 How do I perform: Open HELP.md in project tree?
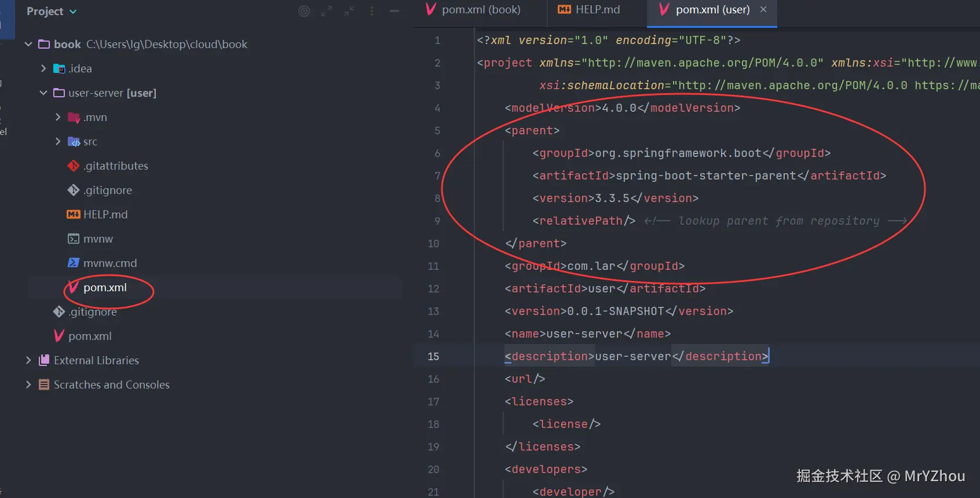[105, 214]
